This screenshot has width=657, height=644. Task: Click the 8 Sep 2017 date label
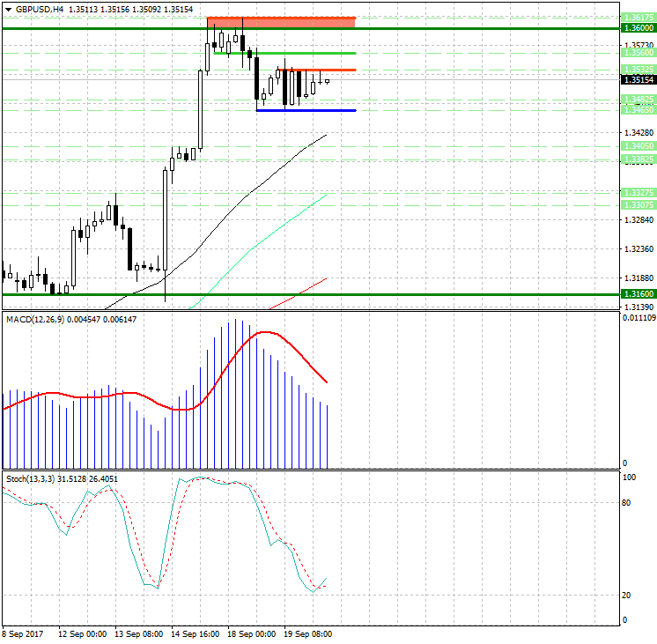23,634
